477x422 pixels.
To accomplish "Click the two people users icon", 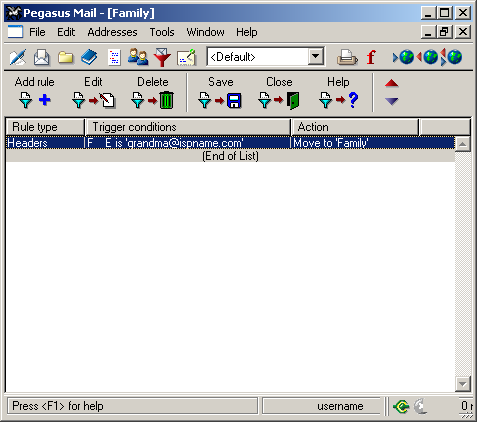I will [x=138, y=57].
